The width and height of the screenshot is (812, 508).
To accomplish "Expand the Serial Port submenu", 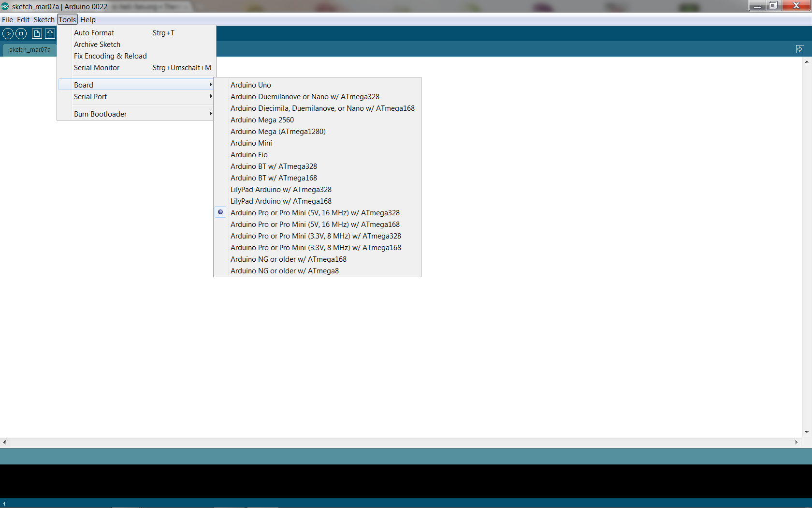I will (136, 96).
